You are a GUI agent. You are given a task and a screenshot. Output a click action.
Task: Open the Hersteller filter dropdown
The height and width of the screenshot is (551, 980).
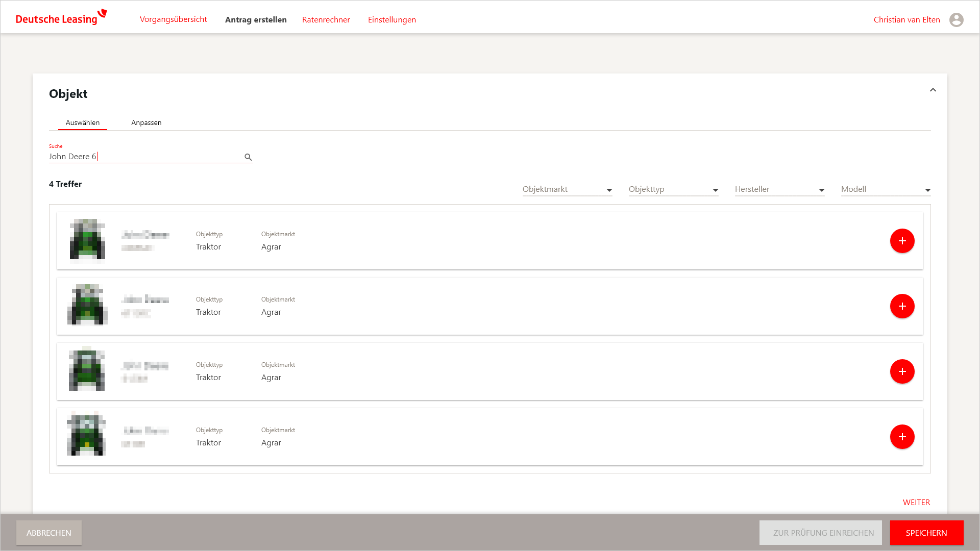[x=779, y=189]
